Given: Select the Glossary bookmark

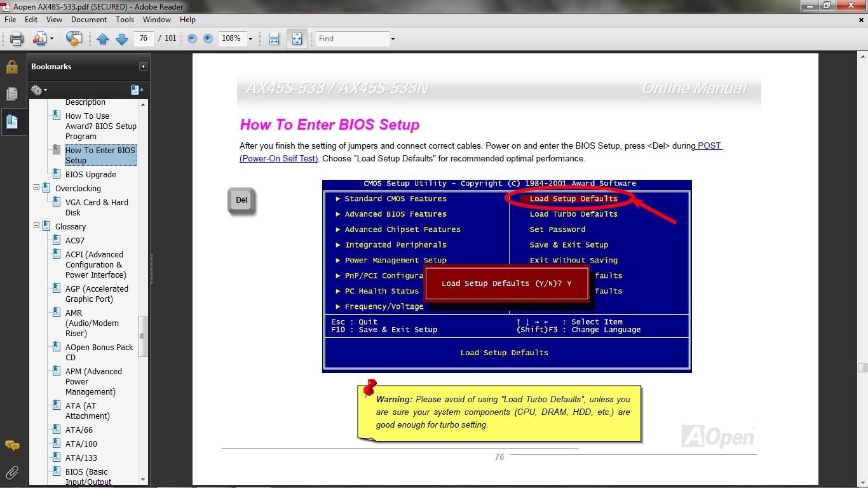Looking at the screenshot, I should point(71,226).
